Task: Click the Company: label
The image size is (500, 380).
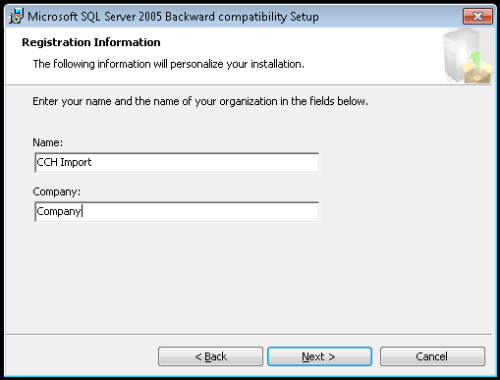Action: [x=56, y=192]
